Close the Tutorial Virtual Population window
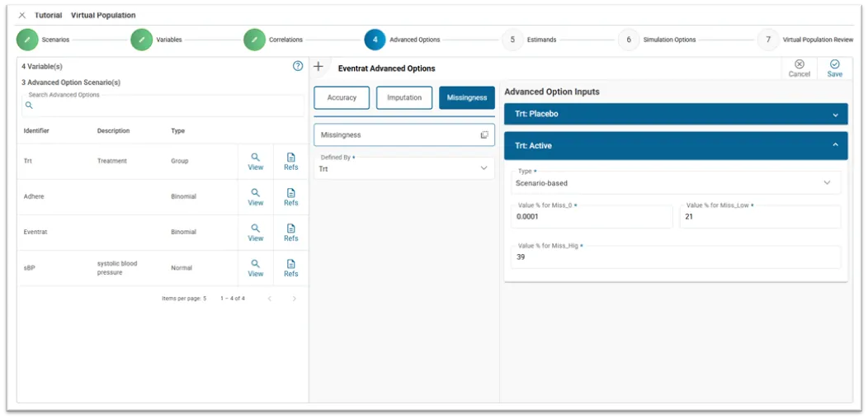 (22, 15)
